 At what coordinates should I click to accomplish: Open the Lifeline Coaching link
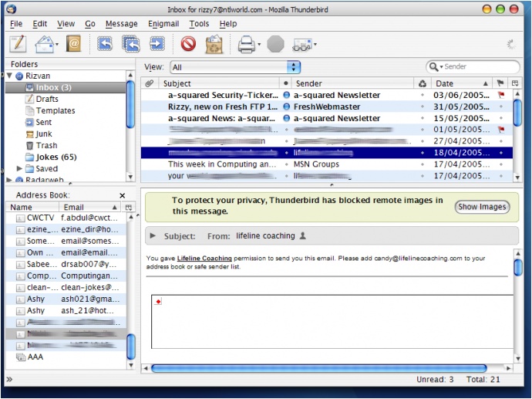[199, 258]
